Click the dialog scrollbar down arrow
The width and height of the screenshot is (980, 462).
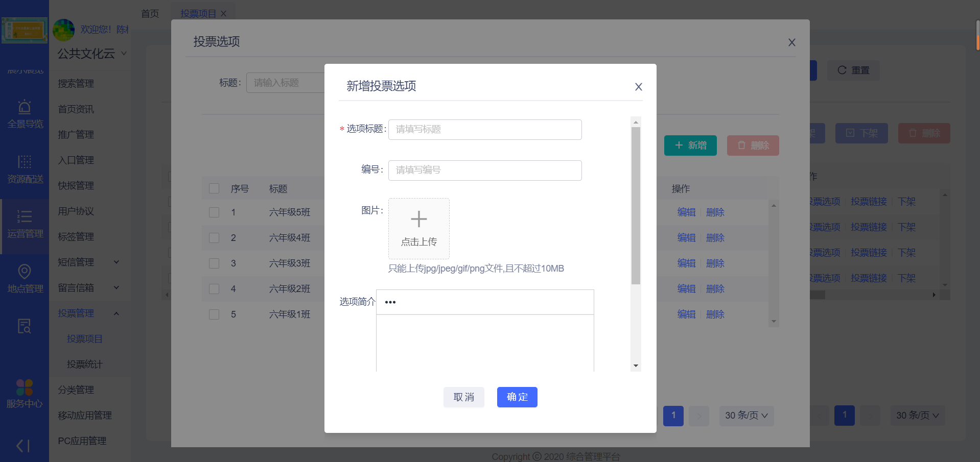636,366
